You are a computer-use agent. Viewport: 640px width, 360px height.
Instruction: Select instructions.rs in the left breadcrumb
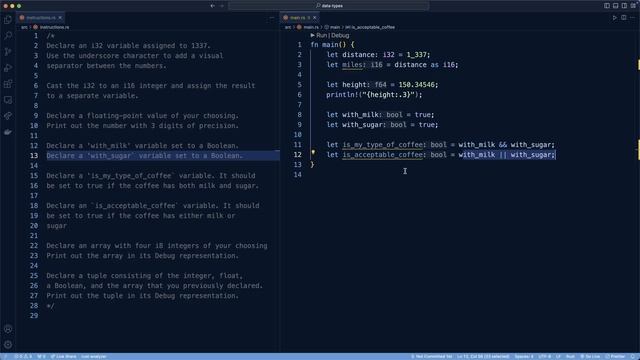coord(51,27)
